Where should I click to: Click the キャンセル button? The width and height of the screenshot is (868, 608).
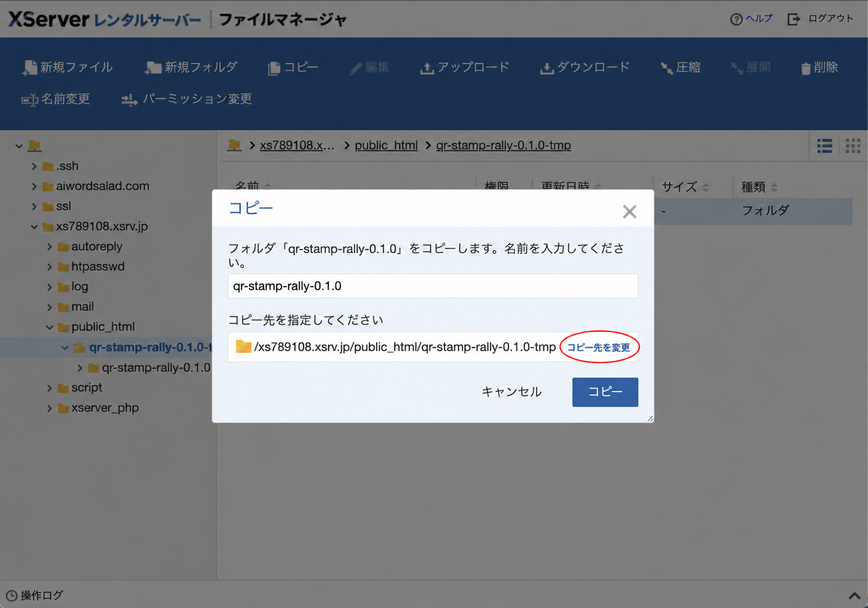(x=512, y=392)
